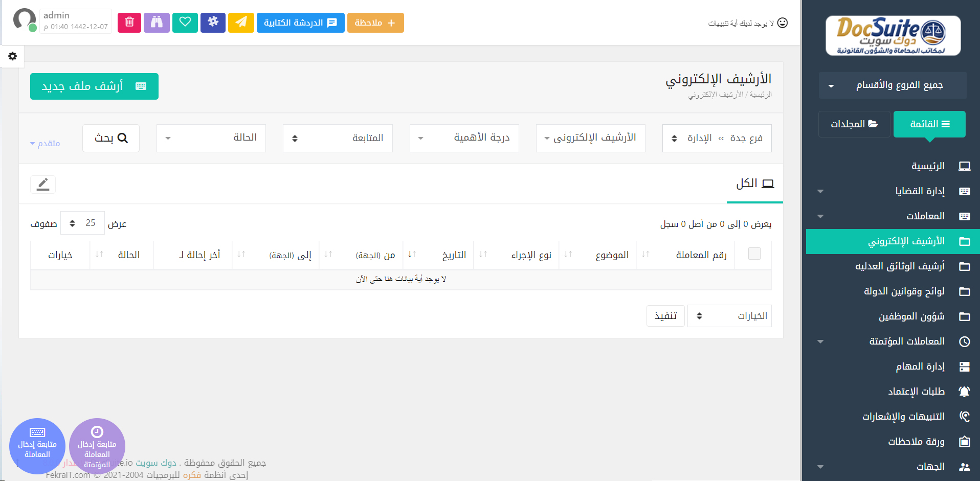Switch to the المجلدات tab in sidebar
The width and height of the screenshot is (980, 481).
[x=854, y=124]
